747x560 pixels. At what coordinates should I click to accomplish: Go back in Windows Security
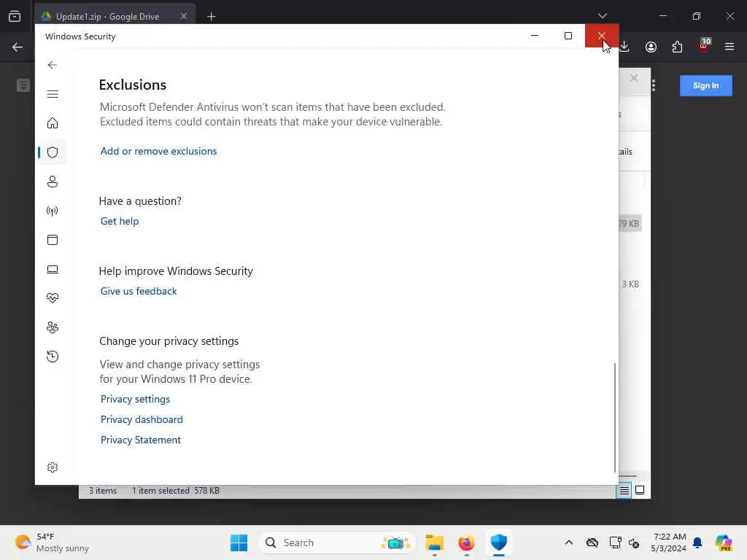click(53, 65)
